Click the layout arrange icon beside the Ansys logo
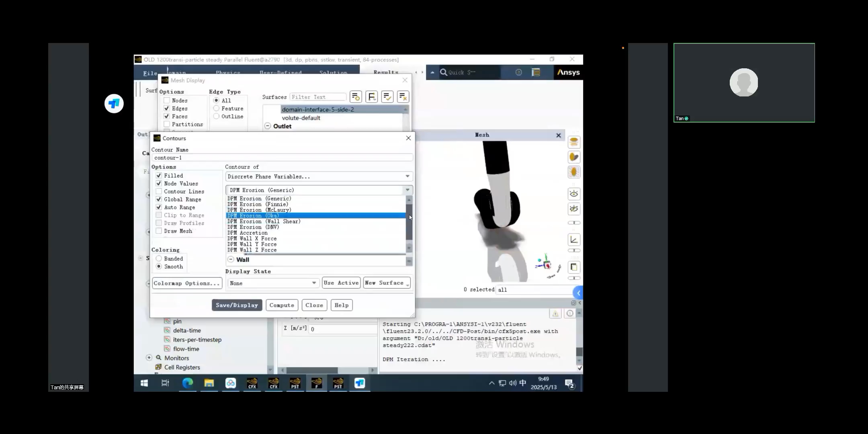The image size is (868, 434). pyautogui.click(x=536, y=72)
